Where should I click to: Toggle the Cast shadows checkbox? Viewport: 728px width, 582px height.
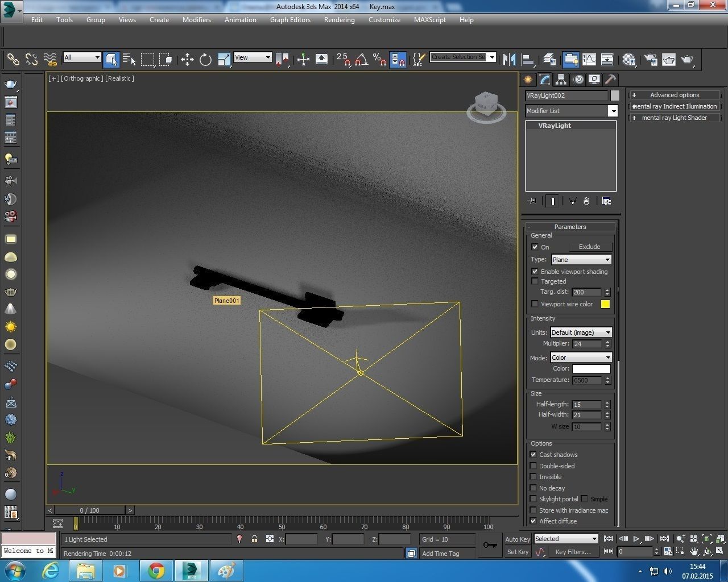(x=533, y=455)
